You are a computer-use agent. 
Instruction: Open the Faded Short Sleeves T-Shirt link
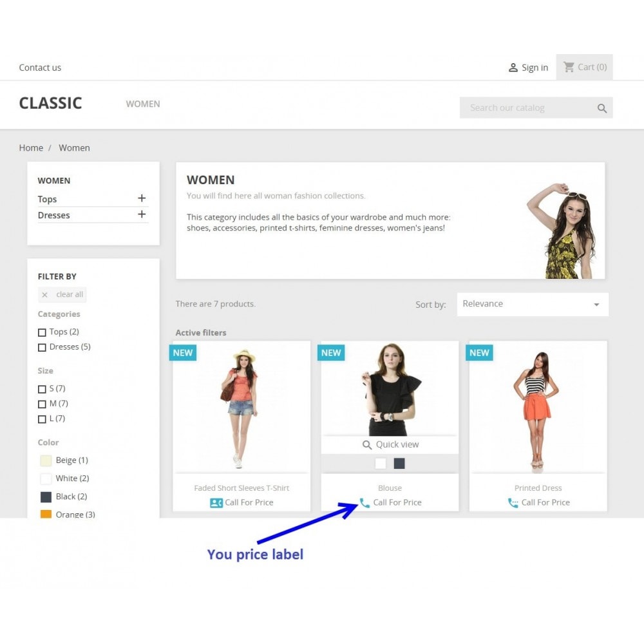(x=241, y=488)
